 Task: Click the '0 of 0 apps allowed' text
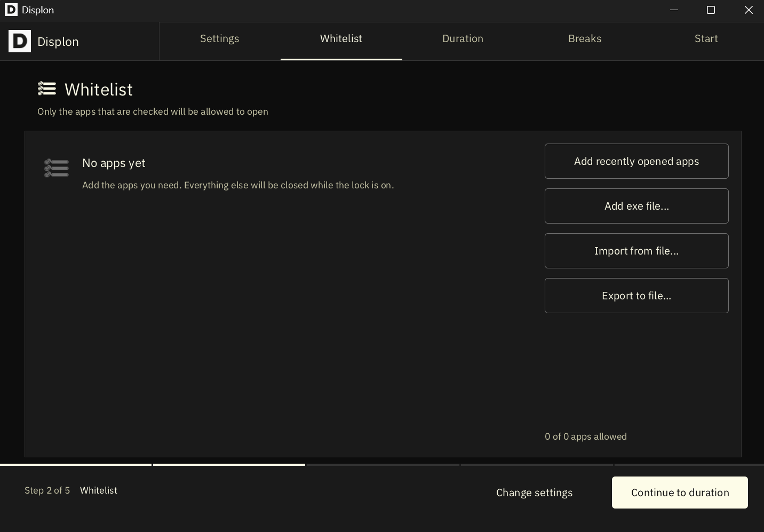tap(586, 436)
